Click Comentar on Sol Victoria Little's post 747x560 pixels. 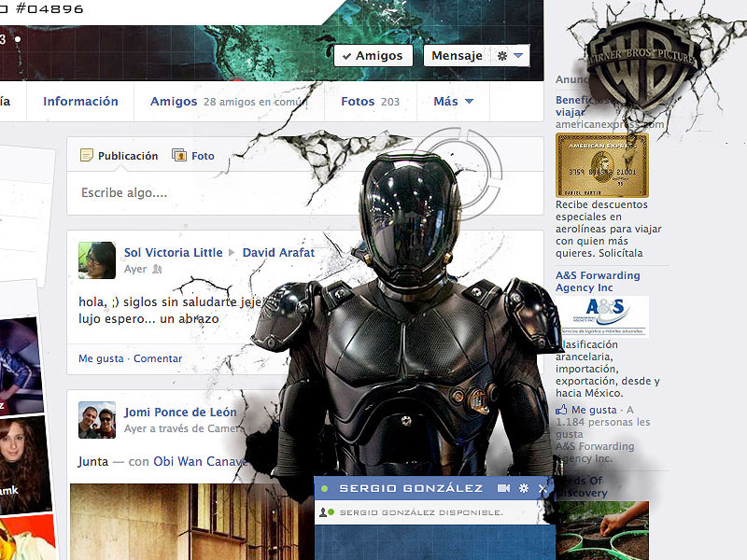[x=158, y=358]
